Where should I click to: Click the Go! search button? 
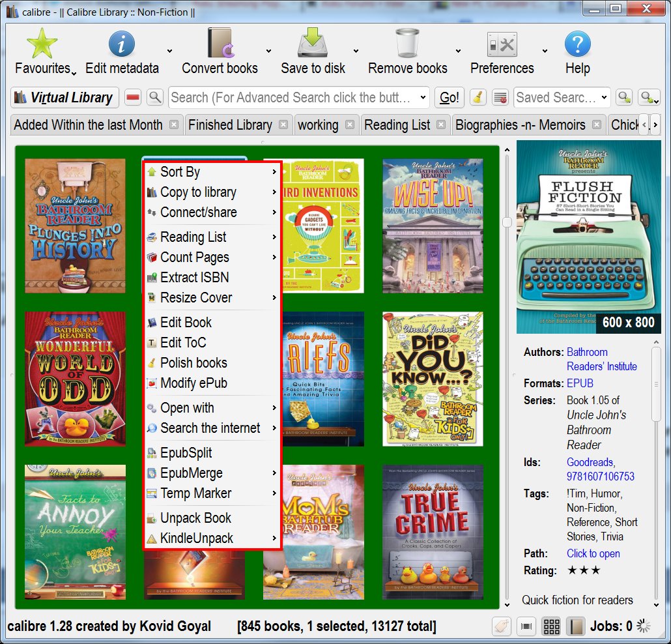point(450,98)
